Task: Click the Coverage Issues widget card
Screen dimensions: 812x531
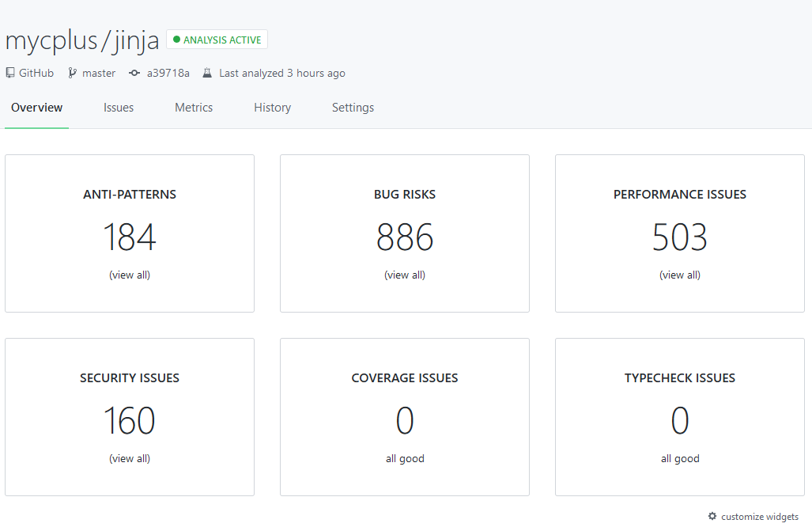Action: click(405, 417)
